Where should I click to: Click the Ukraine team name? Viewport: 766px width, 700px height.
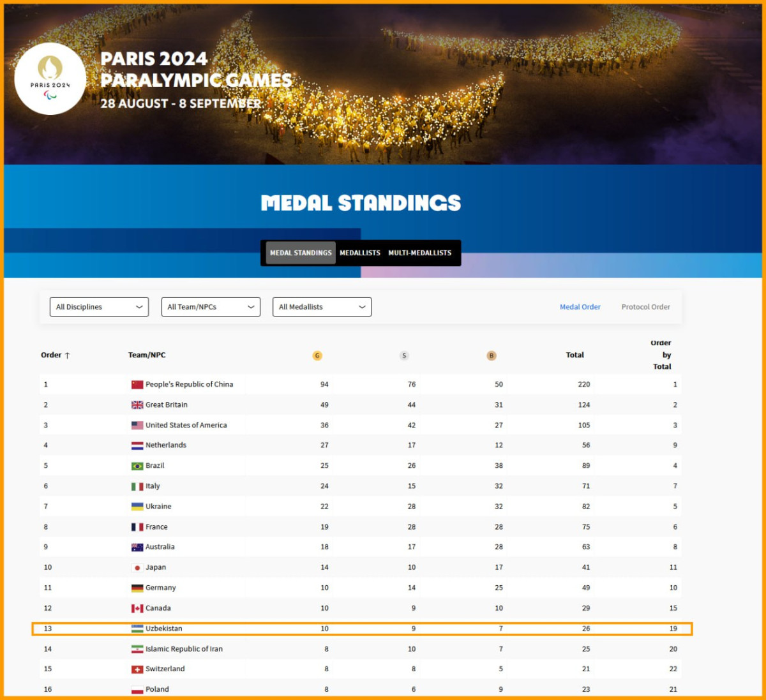pos(158,507)
